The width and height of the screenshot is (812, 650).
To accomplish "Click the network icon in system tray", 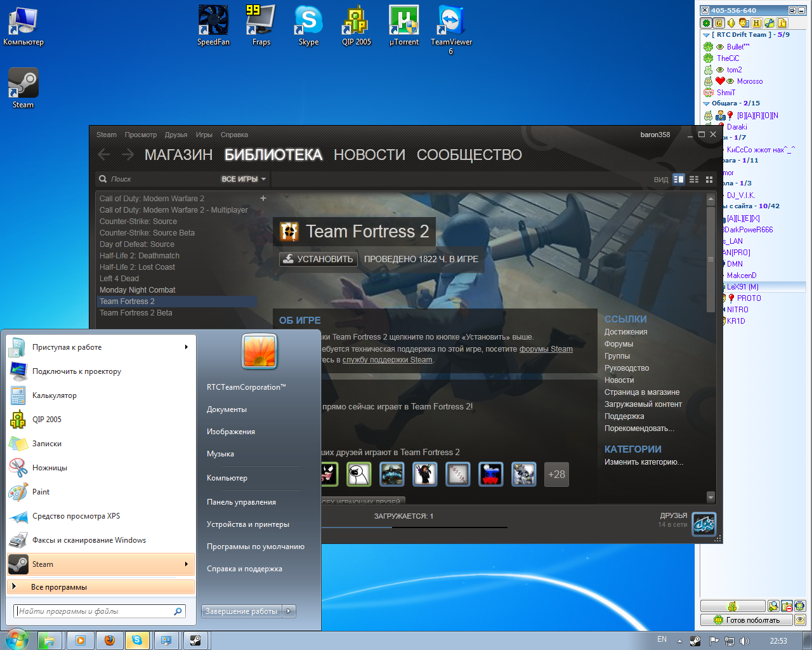I will pyautogui.click(x=729, y=641).
